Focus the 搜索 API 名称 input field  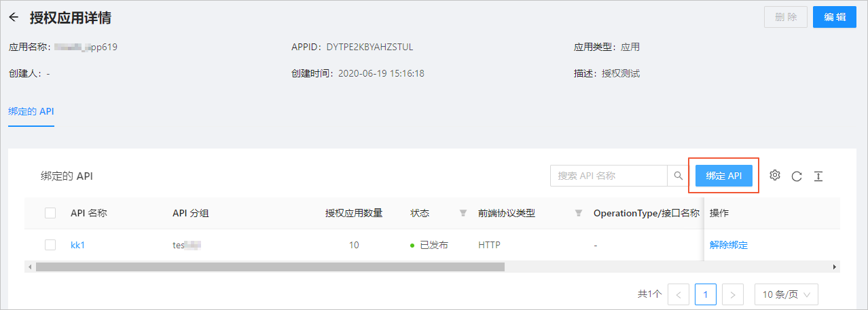pyautogui.click(x=609, y=176)
